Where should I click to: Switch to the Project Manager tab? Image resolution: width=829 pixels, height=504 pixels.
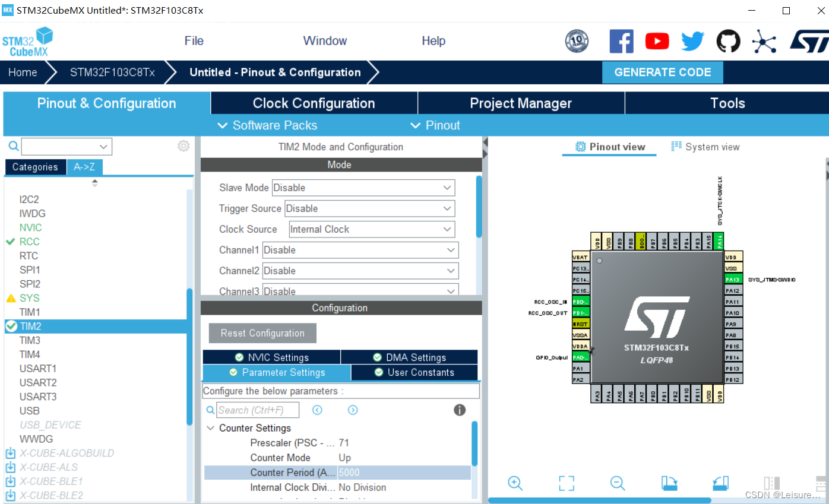point(521,103)
